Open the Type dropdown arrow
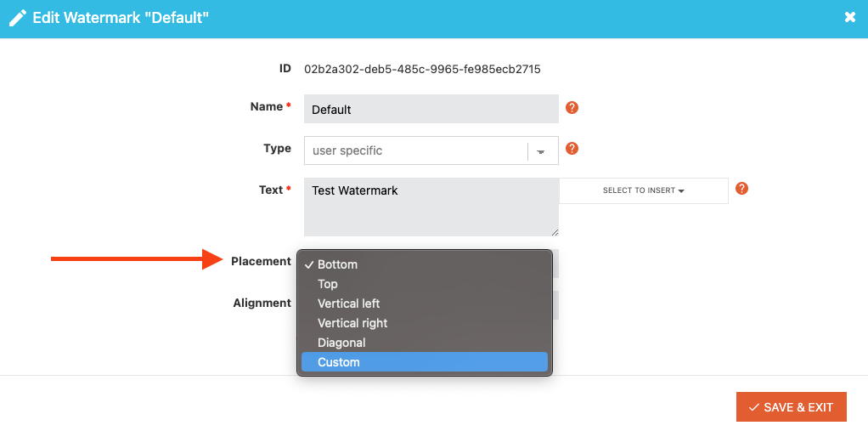The image size is (868, 437). point(541,151)
